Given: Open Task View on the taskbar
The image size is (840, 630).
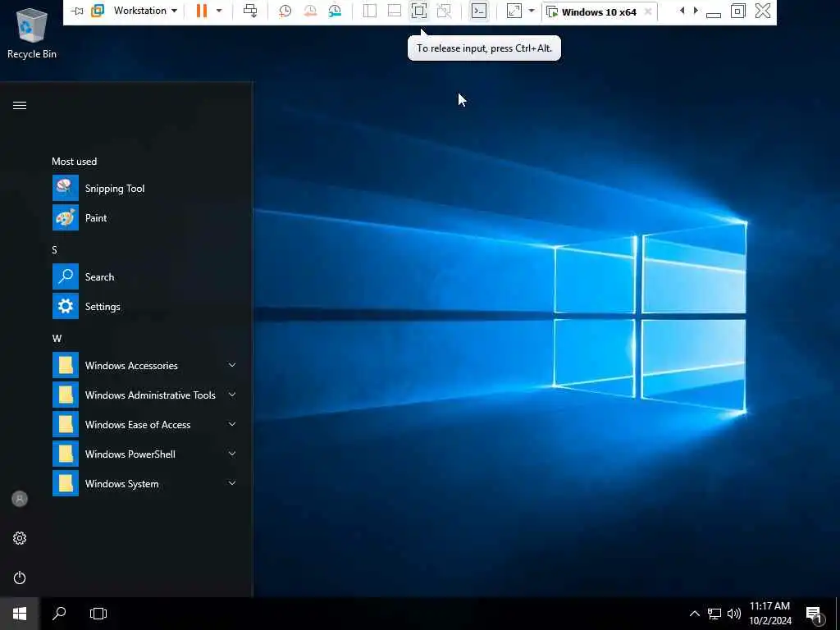Looking at the screenshot, I should pos(98,614).
